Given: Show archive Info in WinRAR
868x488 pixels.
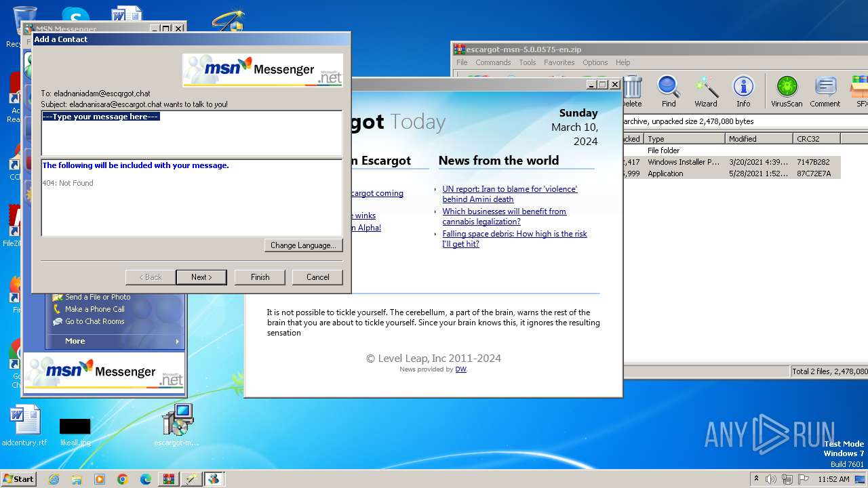Looking at the screenshot, I should 743,91.
